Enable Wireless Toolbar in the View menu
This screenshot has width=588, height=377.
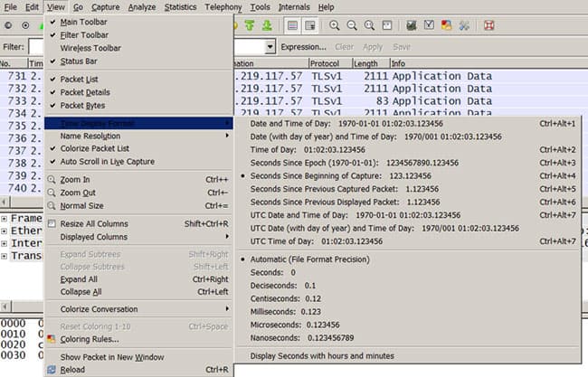(138, 48)
